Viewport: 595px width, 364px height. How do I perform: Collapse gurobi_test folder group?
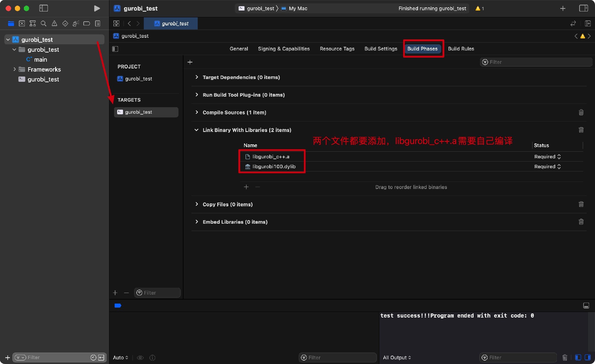click(14, 50)
